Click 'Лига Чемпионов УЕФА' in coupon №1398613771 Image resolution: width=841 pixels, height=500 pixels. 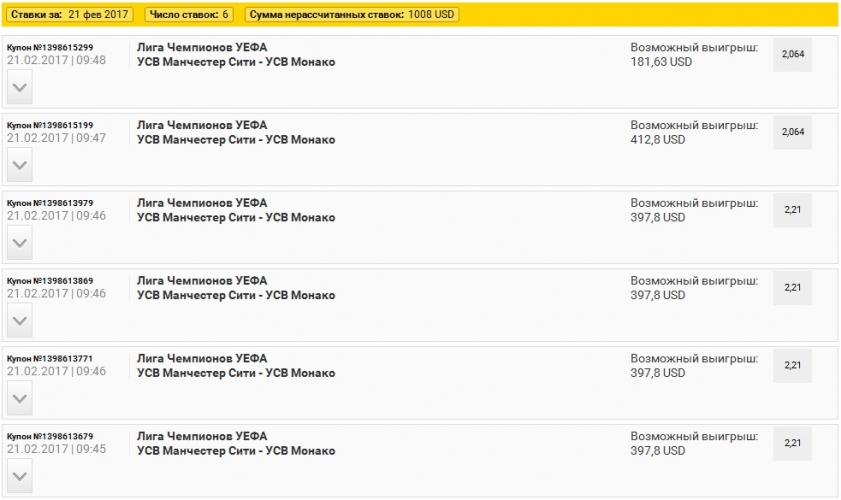pyautogui.click(x=202, y=358)
